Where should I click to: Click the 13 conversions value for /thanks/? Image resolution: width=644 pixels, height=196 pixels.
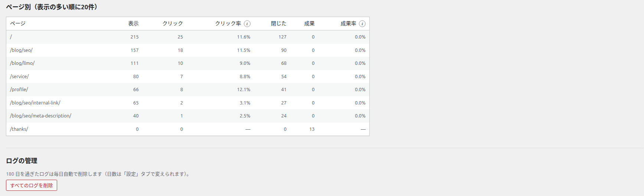coord(312,129)
